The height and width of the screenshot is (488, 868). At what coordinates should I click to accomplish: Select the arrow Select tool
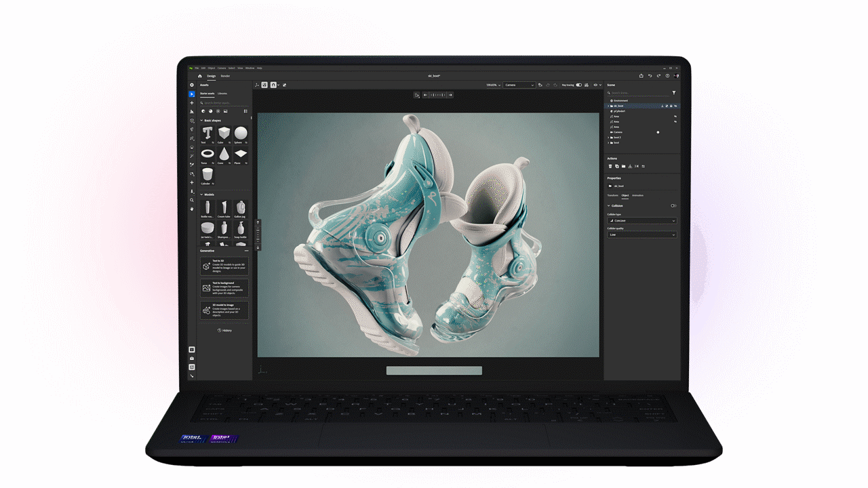(x=192, y=94)
